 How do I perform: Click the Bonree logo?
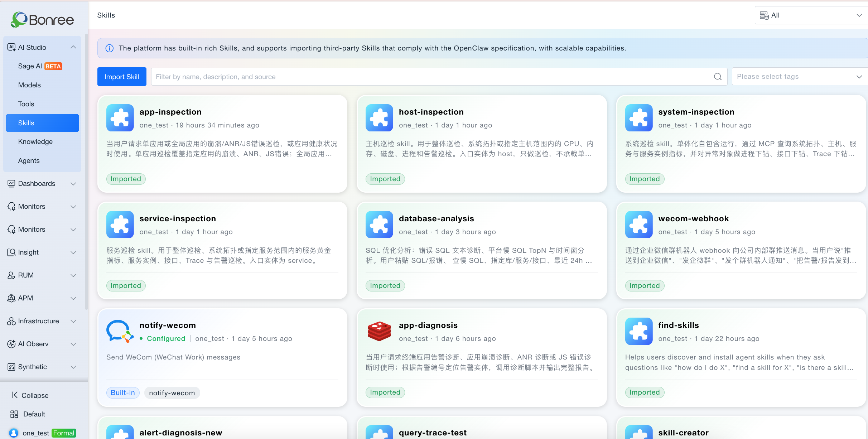(x=42, y=19)
